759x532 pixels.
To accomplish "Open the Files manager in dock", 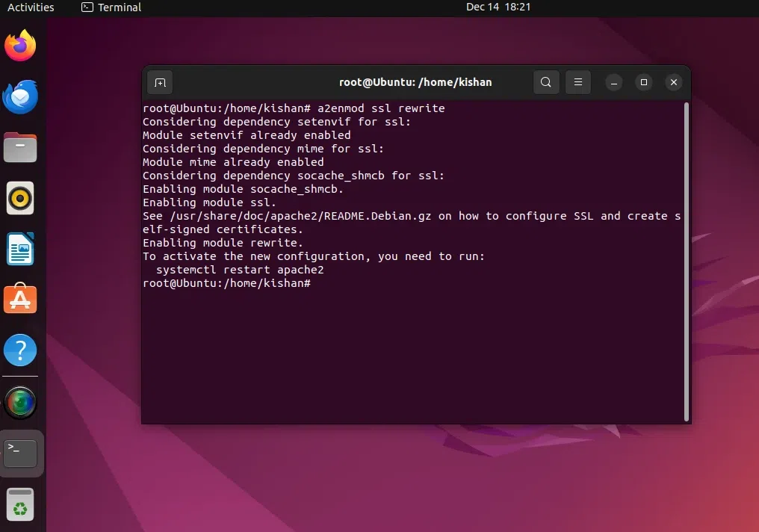I will coord(20,147).
